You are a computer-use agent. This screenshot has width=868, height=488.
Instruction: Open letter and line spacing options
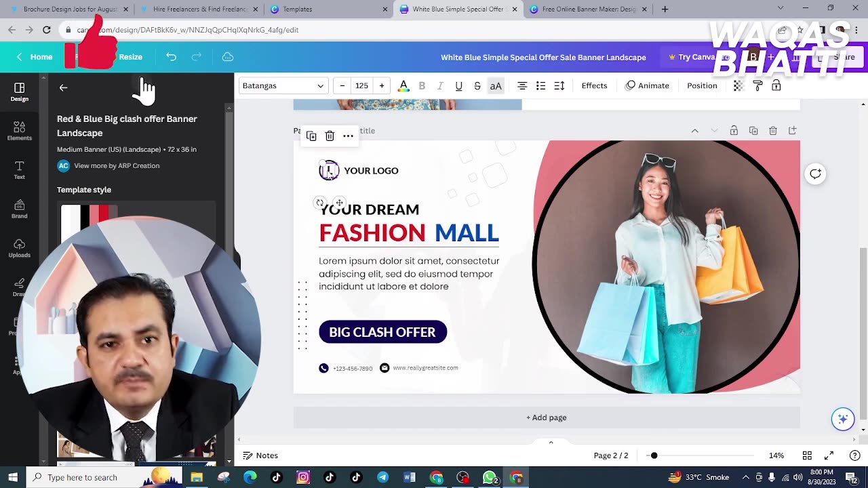(x=559, y=85)
